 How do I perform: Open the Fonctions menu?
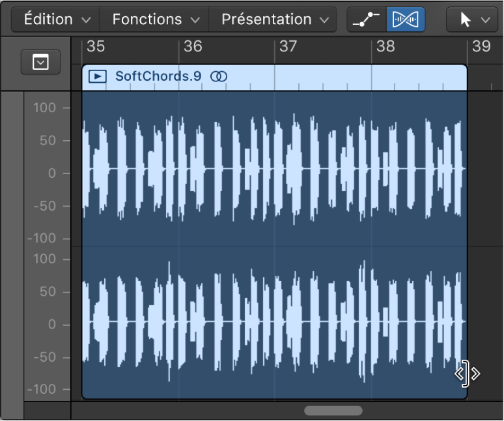[155, 20]
